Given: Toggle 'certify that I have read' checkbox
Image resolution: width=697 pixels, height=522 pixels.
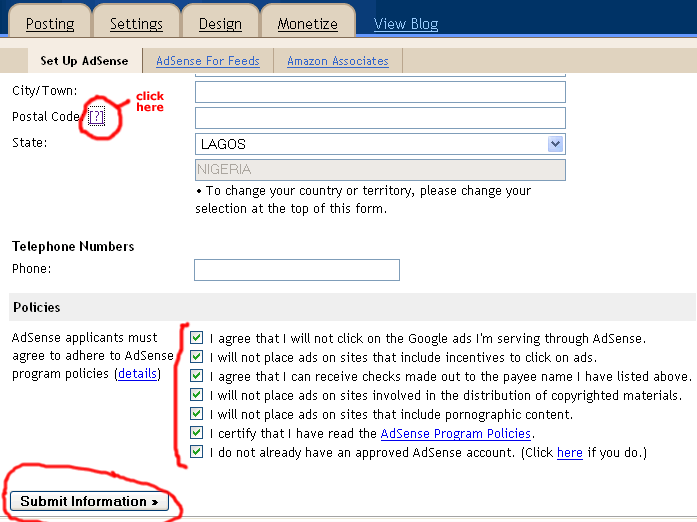Looking at the screenshot, I should point(196,433).
